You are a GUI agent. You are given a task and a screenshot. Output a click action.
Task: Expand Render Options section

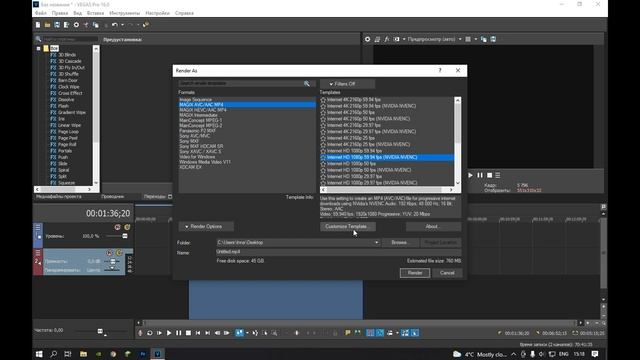pyautogui.click(x=206, y=227)
